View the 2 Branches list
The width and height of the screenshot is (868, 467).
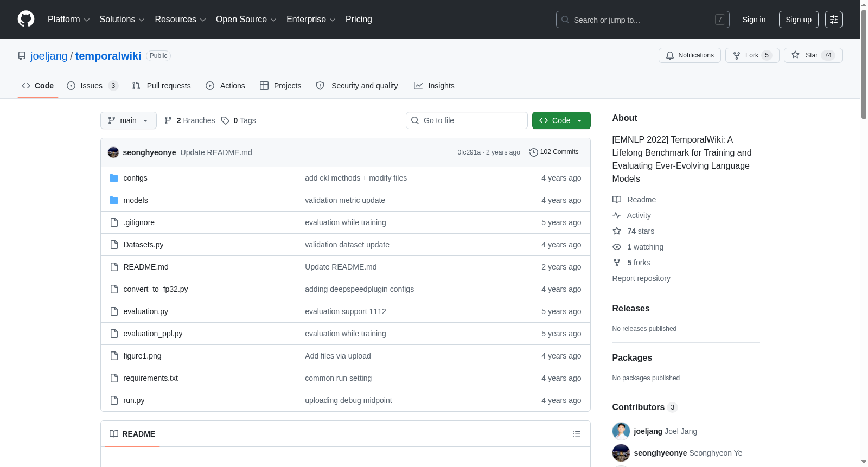190,120
